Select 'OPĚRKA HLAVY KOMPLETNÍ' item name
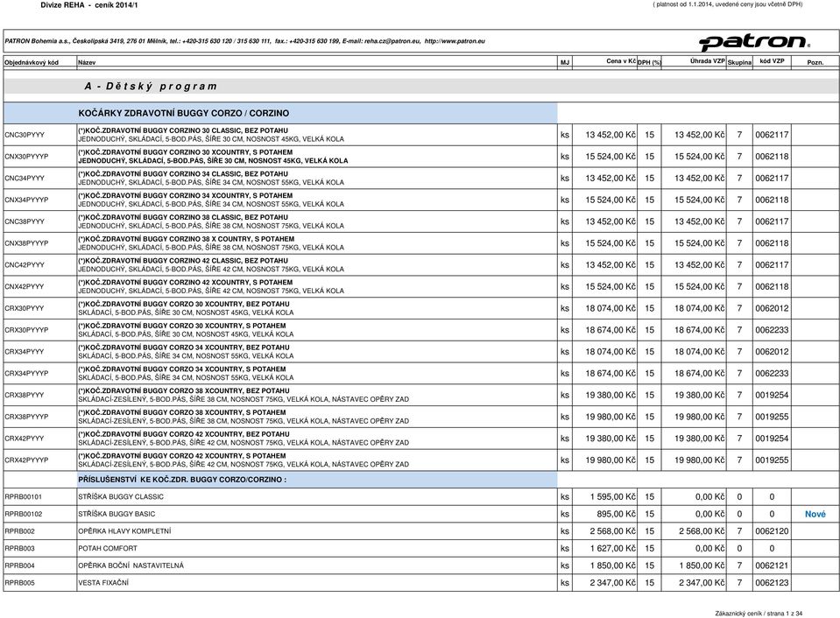840x618 pixels. [125, 531]
